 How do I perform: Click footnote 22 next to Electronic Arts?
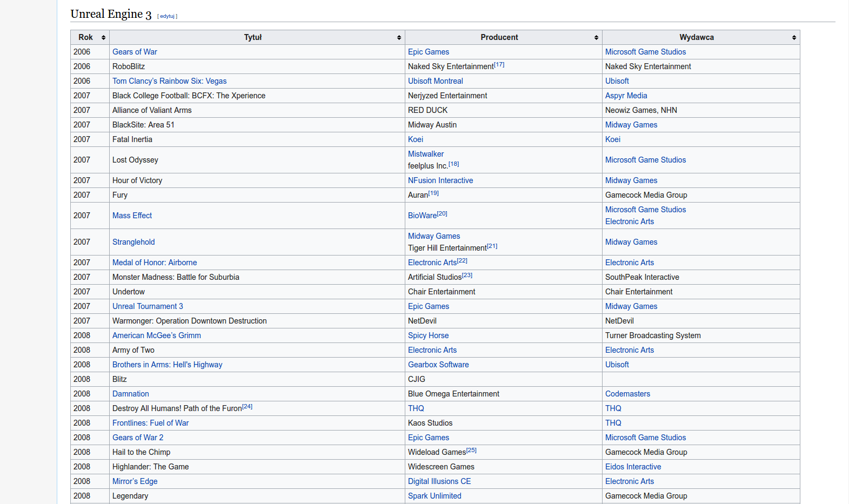tap(462, 260)
